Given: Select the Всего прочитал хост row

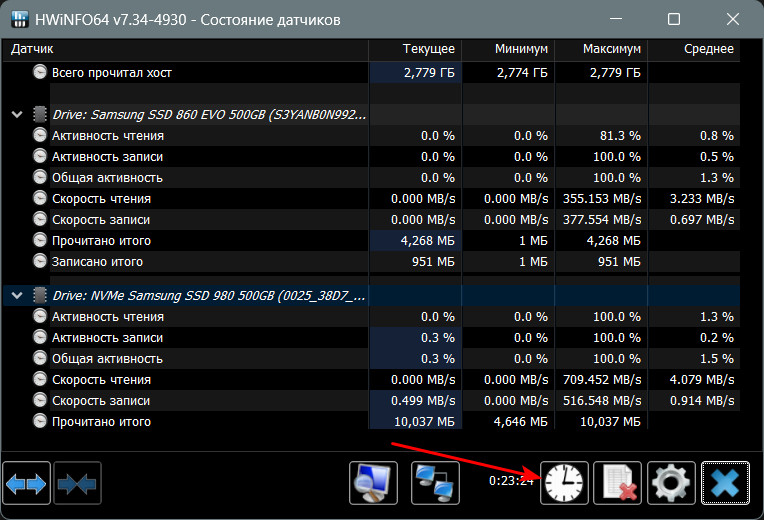Looking at the screenshot, I should (371, 73).
